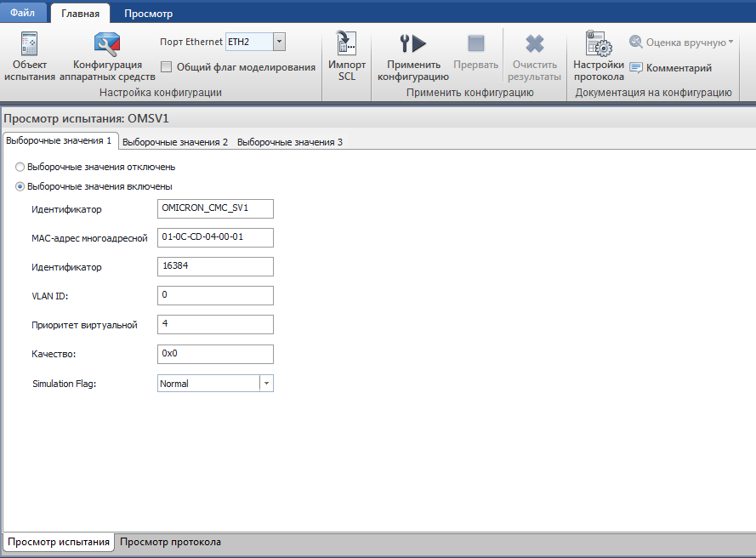Click the Качество field 0x0
Viewport: 756px width, 558px height.
tap(215, 354)
